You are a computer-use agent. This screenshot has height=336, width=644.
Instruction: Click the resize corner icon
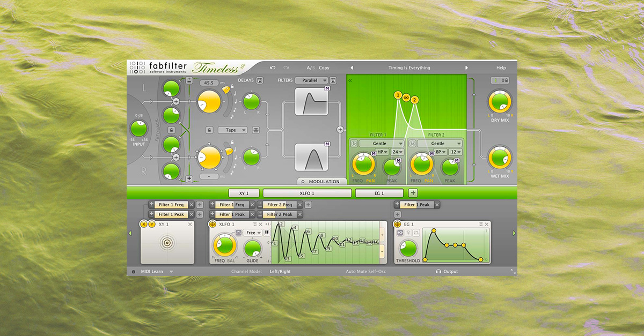click(x=513, y=272)
